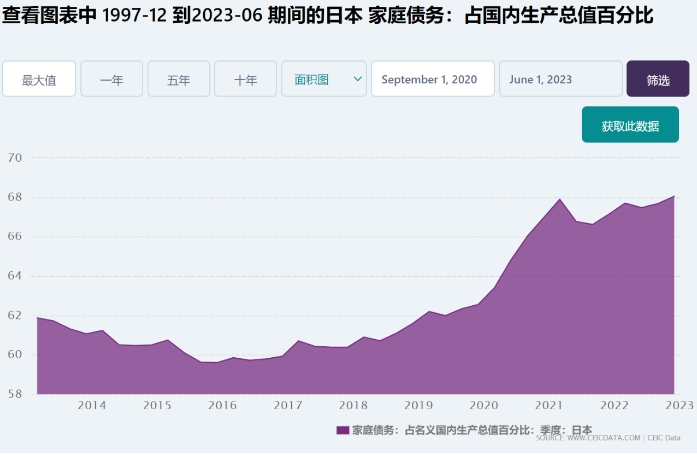Open the 面积图 chart type dropdown
Viewport: 697px width, 455px height.
323,79
